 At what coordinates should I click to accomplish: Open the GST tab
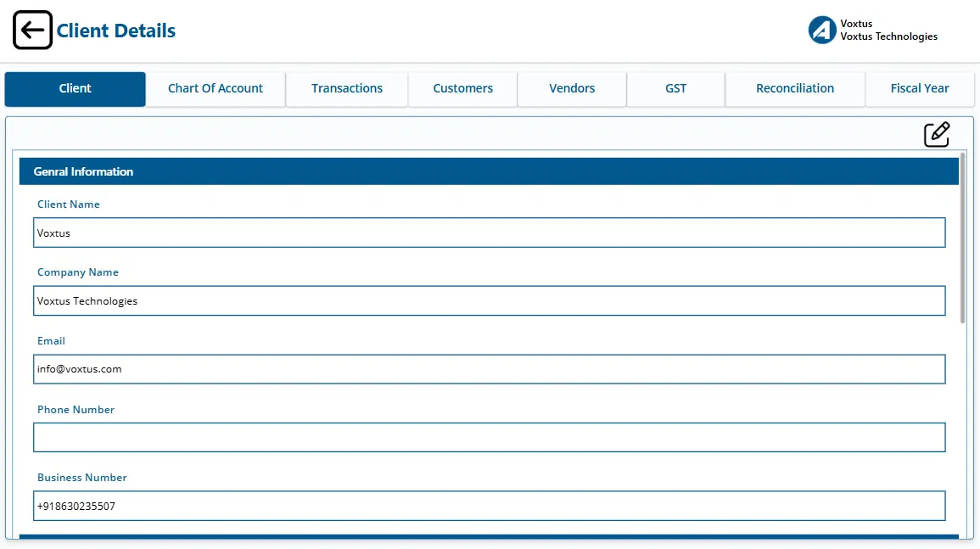pos(675,89)
